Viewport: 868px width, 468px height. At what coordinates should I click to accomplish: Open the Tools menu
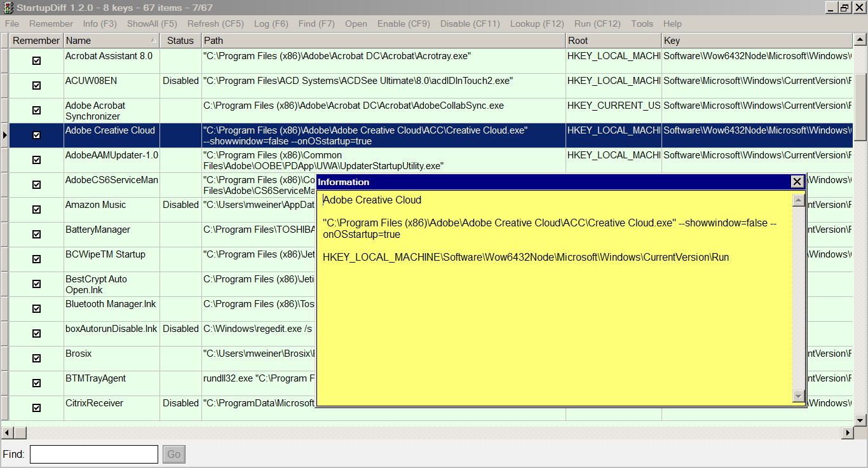[x=642, y=24]
